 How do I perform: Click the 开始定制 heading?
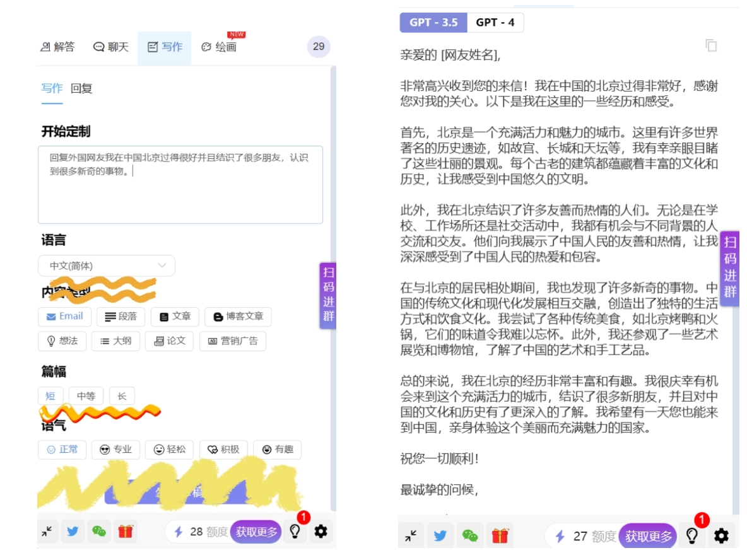click(66, 131)
